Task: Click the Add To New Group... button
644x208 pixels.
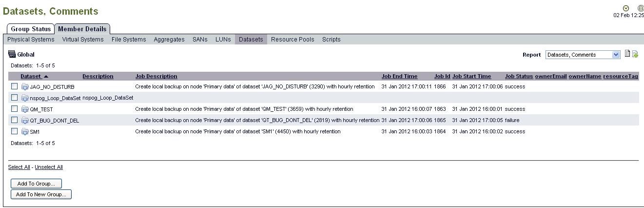Action: pos(41,194)
